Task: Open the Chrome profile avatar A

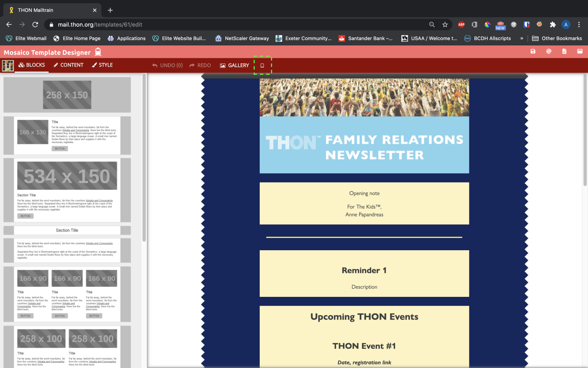Action: 566,25
